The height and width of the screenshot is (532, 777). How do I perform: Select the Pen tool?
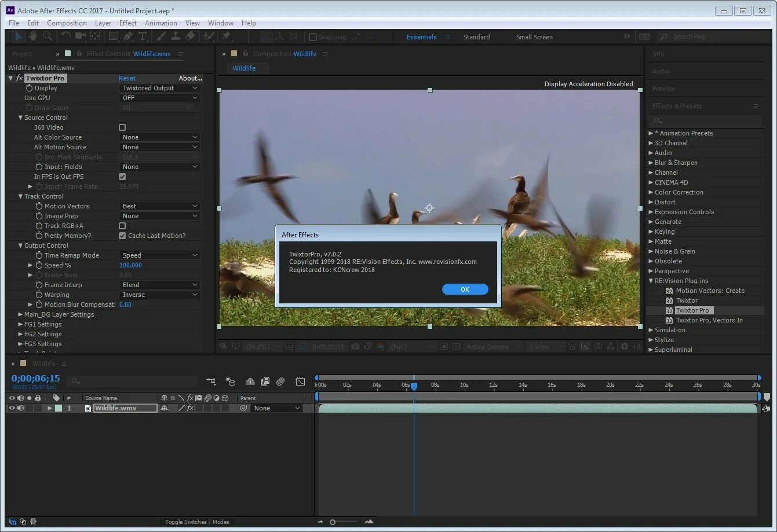128,36
